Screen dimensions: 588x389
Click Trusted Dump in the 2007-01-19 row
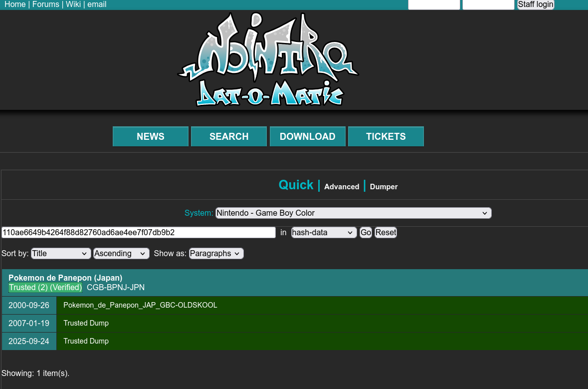pos(86,323)
